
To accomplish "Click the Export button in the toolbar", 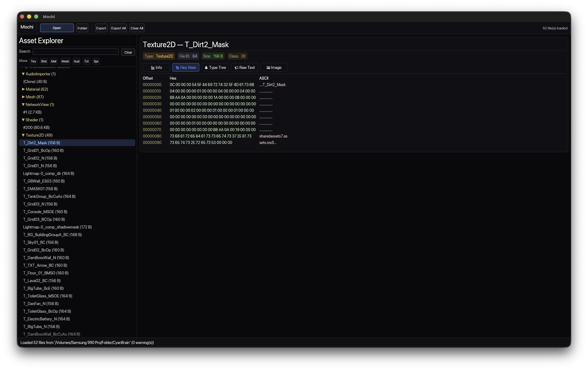I will pos(101,28).
